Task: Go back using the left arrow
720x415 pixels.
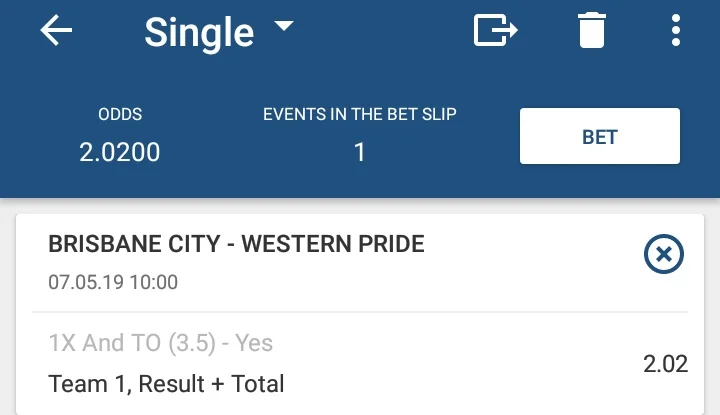Action: [57, 31]
